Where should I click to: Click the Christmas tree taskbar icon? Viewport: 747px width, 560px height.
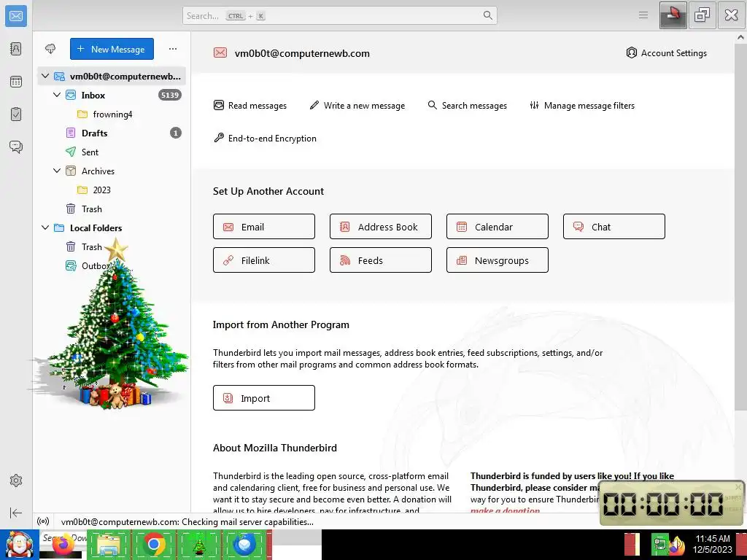coord(199,545)
